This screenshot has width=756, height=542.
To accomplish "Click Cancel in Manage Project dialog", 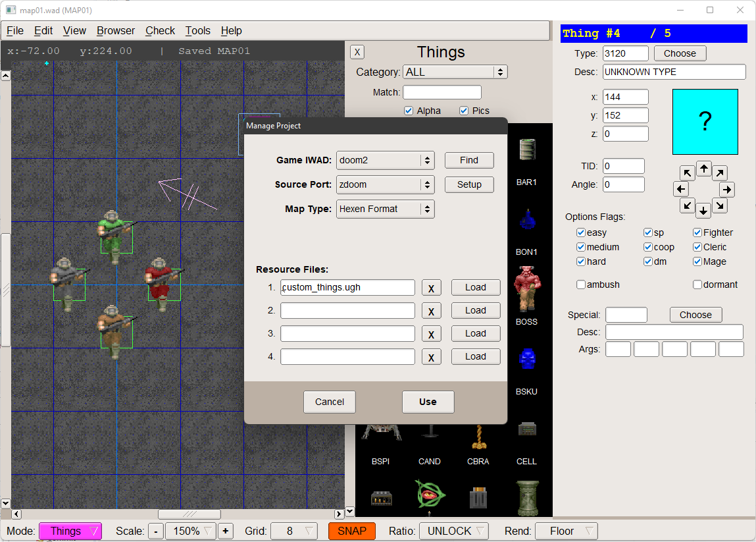I will [330, 402].
